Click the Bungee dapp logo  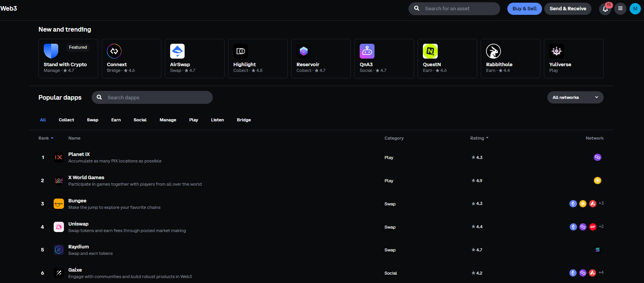click(x=59, y=204)
